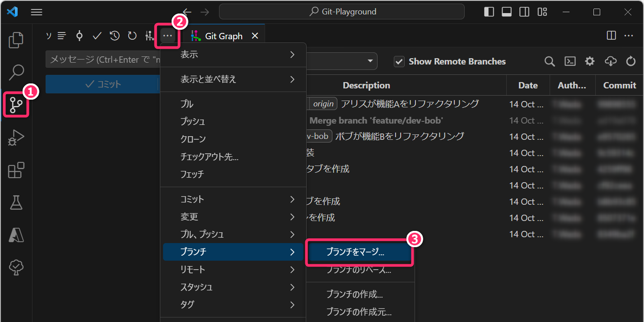The height and width of the screenshot is (322, 644).
Task: Toggle Show Remote Branches checkbox
Action: coord(399,61)
